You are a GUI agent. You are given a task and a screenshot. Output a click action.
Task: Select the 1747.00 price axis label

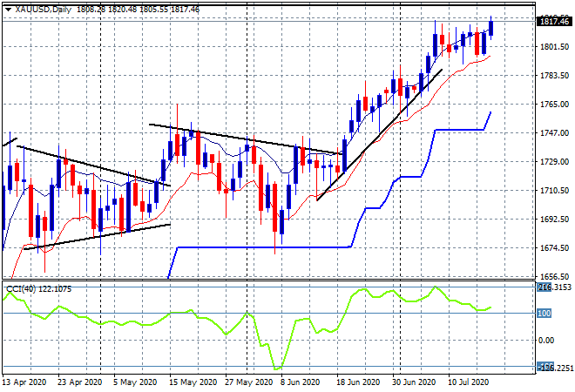coord(554,133)
